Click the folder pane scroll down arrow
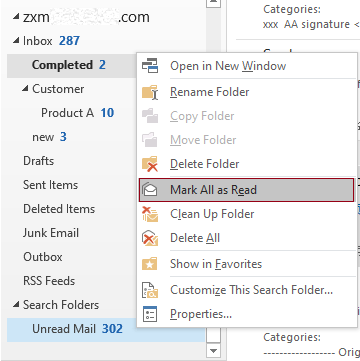 pyautogui.click(x=213, y=351)
